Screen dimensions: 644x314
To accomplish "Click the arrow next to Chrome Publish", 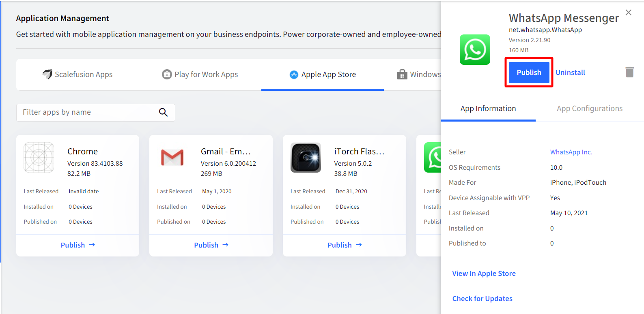I will (x=92, y=245).
